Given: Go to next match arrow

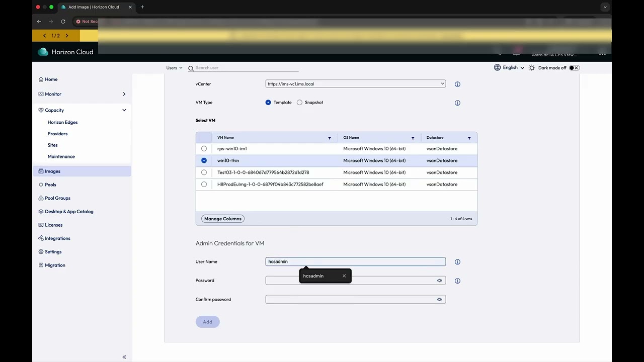Looking at the screenshot, I should pyautogui.click(x=67, y=36).
